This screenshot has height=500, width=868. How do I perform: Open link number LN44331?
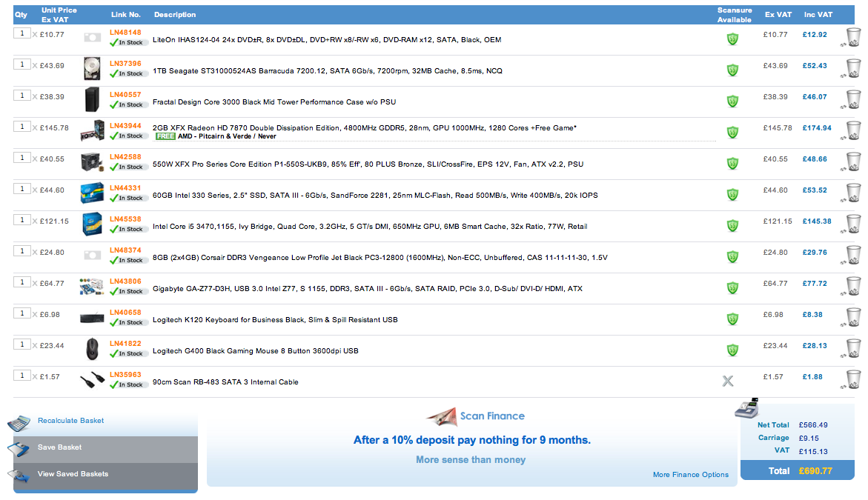126,188
